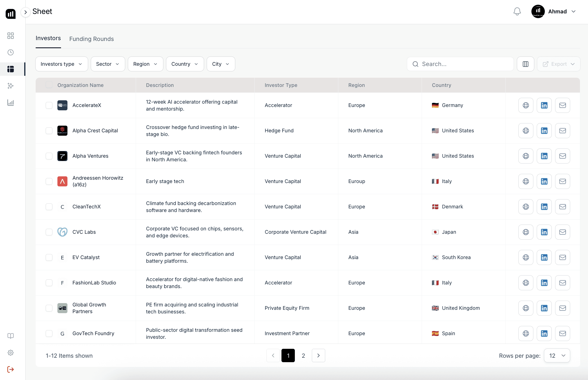Image resolution: width=588 pixels, height=380 pixels.
Task: Open the notifications bell
Action: (517, 11)
